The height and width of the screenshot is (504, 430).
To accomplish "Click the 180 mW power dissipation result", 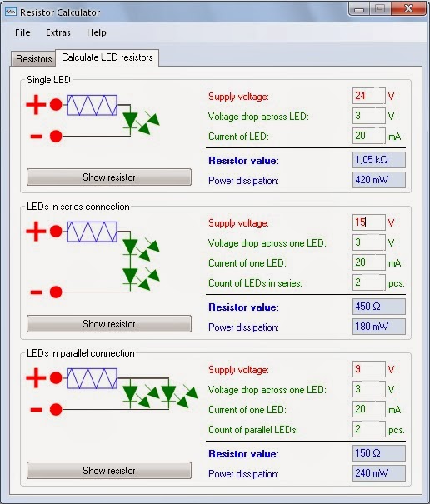I will (x=379, y=327).
